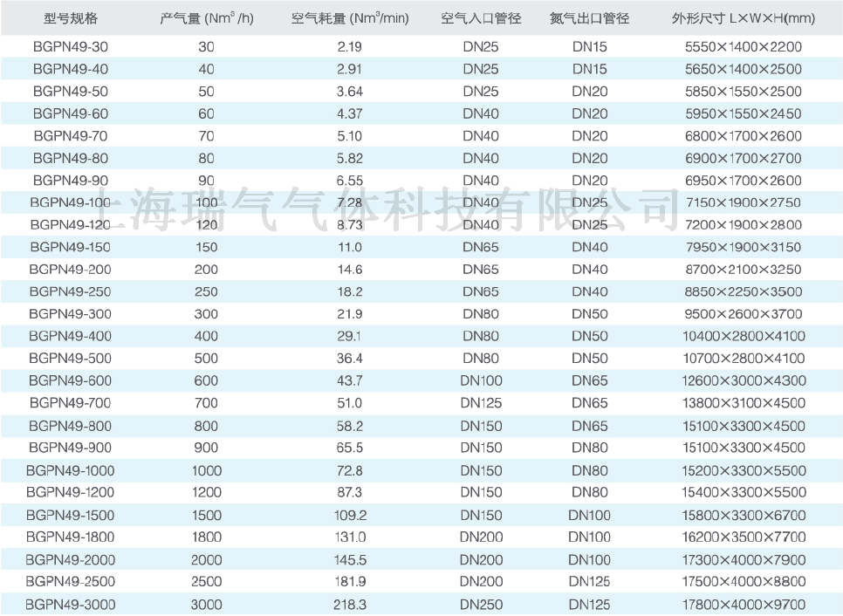Click air consumption value 2.19
Screen dimensions: 843x616
click(349, 47)
